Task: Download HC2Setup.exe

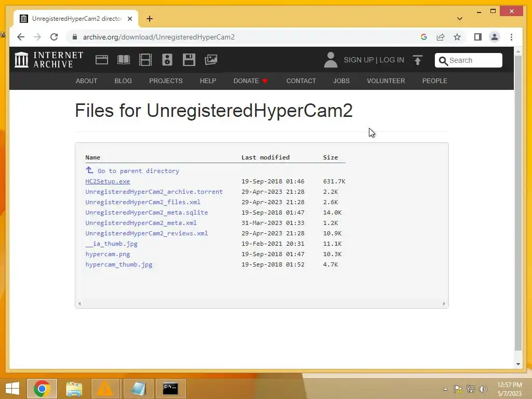Action: point(108,181)
